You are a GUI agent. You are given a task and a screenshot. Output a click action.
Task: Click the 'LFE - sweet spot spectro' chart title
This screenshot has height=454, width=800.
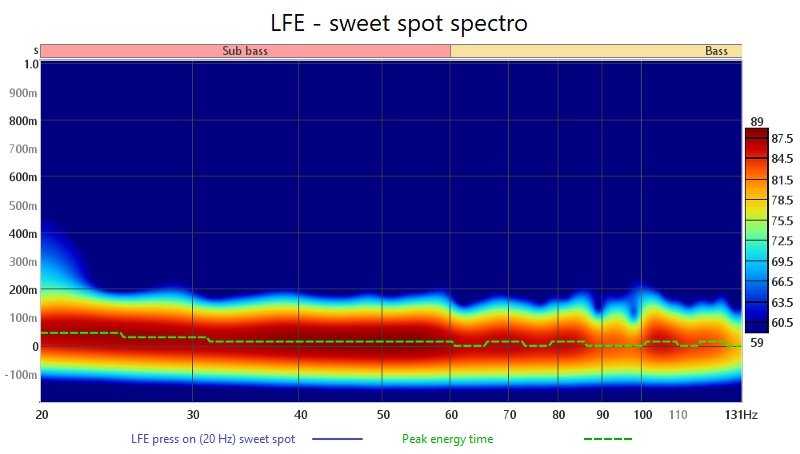tap(400, 20)
